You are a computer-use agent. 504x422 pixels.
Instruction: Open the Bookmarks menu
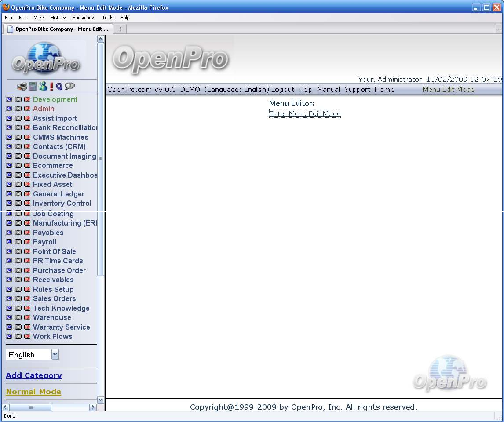click(84, 18)
